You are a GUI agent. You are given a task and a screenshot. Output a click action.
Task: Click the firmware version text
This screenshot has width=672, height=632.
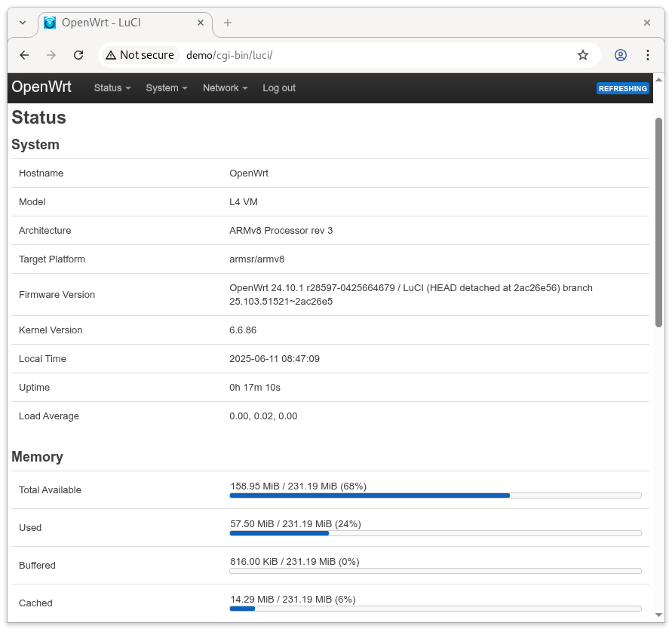[x=410, y=294]
